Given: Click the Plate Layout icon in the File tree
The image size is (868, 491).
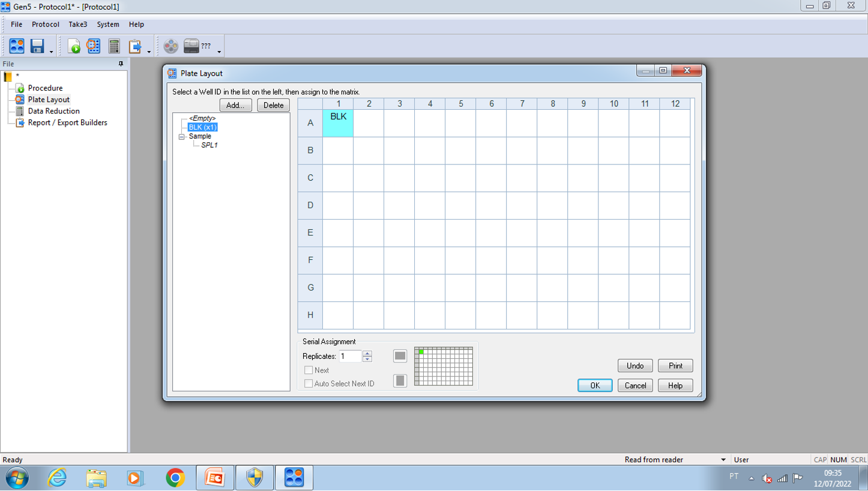Looking at the screenshot, I should click(x=20, y=100).
